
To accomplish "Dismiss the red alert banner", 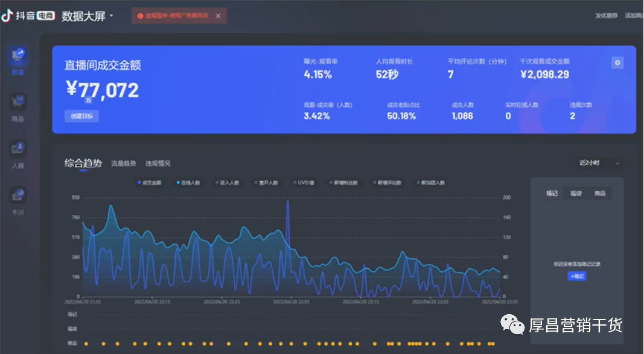I will click(218, 16).
